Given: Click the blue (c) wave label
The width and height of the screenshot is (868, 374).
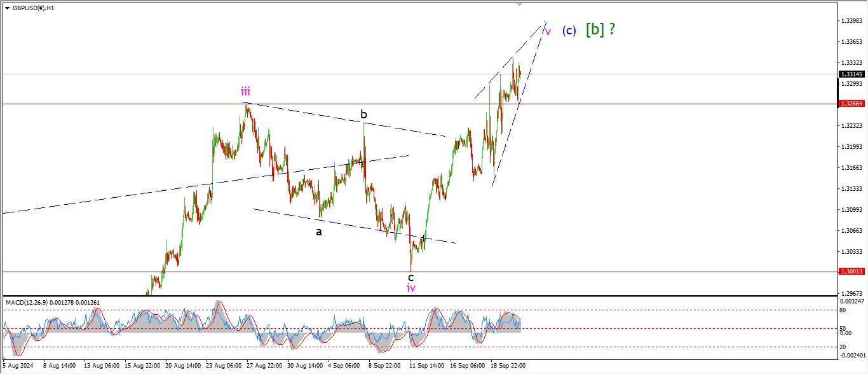Looking at the screenshot, I should tap(569, 30).
